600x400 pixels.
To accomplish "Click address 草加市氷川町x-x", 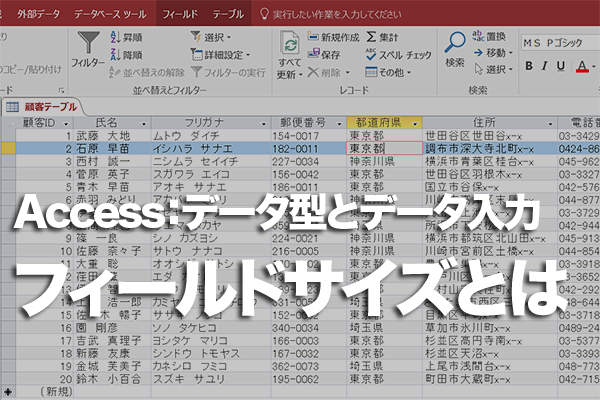I will [468, 328].
